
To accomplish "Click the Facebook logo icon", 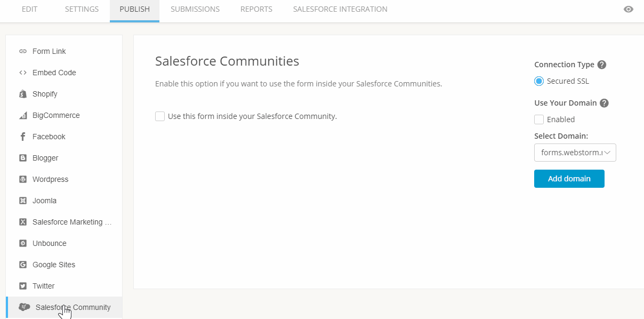I will pyautogui.click(x=23, y=137).
